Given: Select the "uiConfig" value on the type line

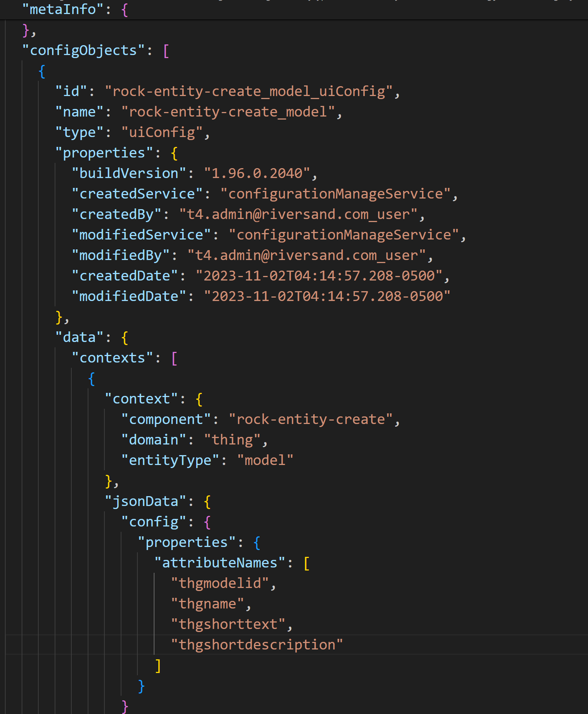Looking at the screenshot, I should tap(162, 132).
